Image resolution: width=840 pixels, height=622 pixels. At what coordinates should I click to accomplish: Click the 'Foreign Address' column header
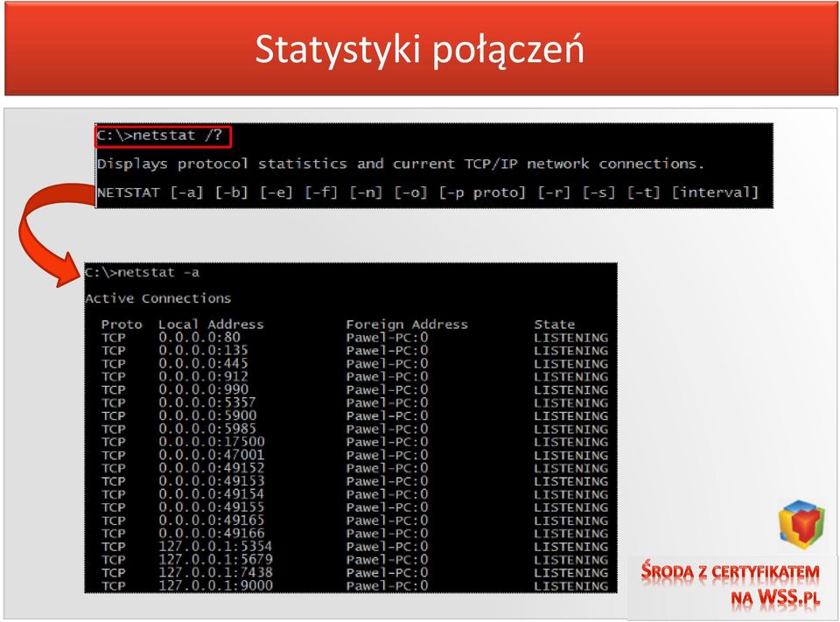pos(407,325)
